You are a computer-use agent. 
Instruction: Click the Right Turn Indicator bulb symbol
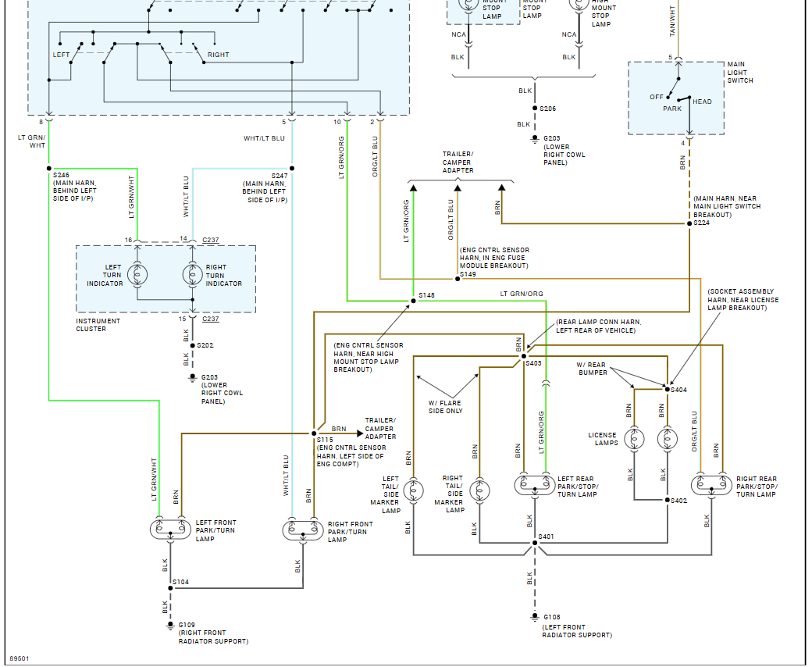[193, 274]
